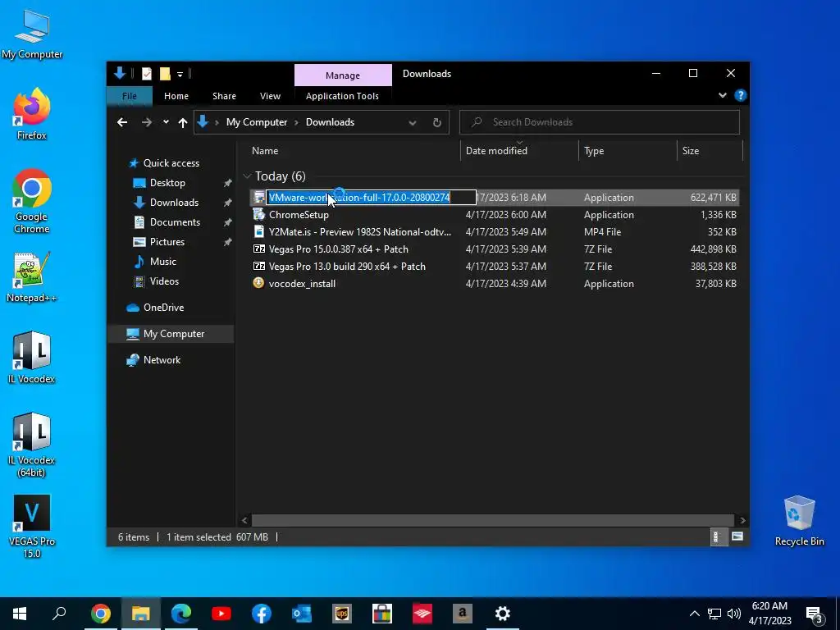
Task: Open Facebook taskbar icon
Action: [x=262, y=614]
